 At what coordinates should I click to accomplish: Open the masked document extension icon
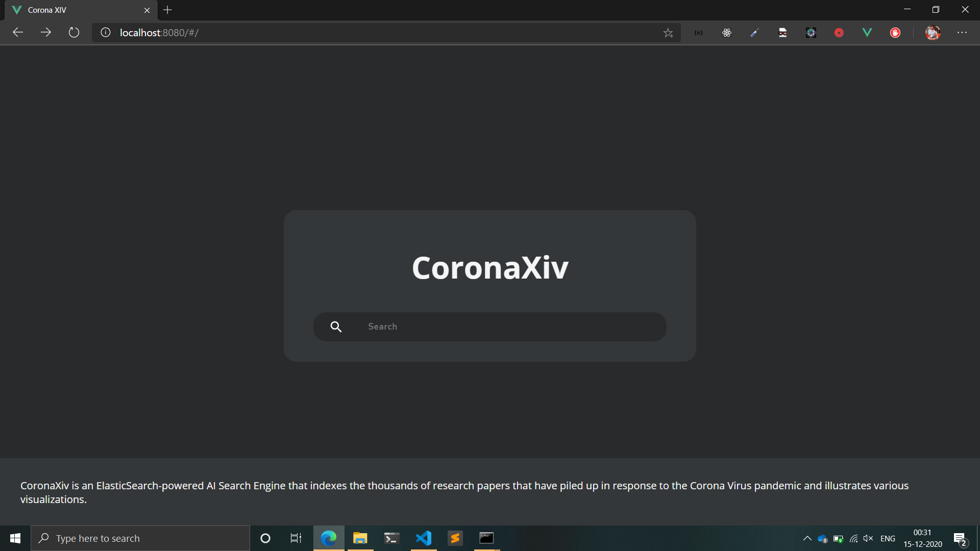point(782,33)
